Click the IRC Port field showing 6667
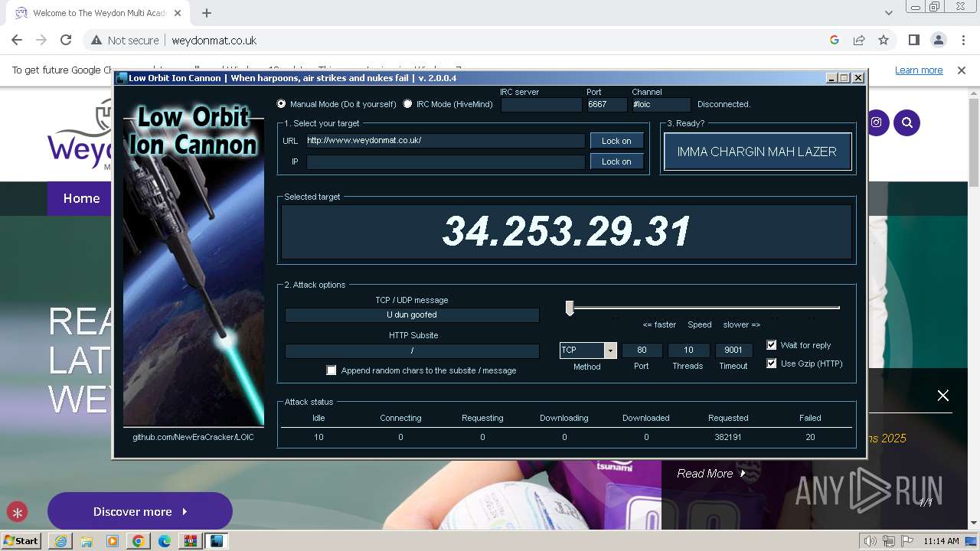 pyautogui.click(x=606, y=105)
